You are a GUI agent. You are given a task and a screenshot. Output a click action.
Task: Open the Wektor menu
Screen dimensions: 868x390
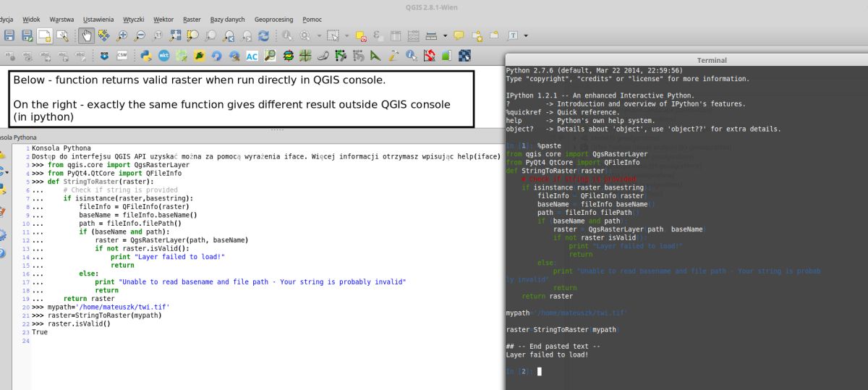coord(164,20)
